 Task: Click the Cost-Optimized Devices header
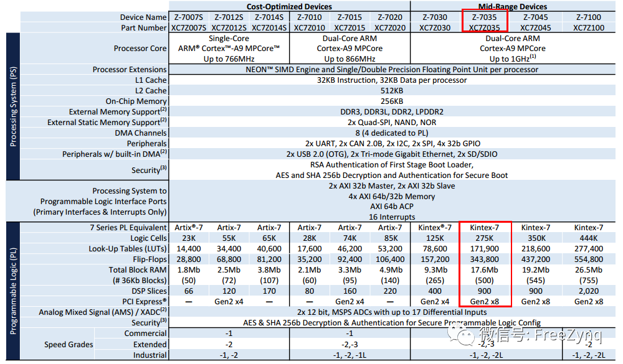289,6
